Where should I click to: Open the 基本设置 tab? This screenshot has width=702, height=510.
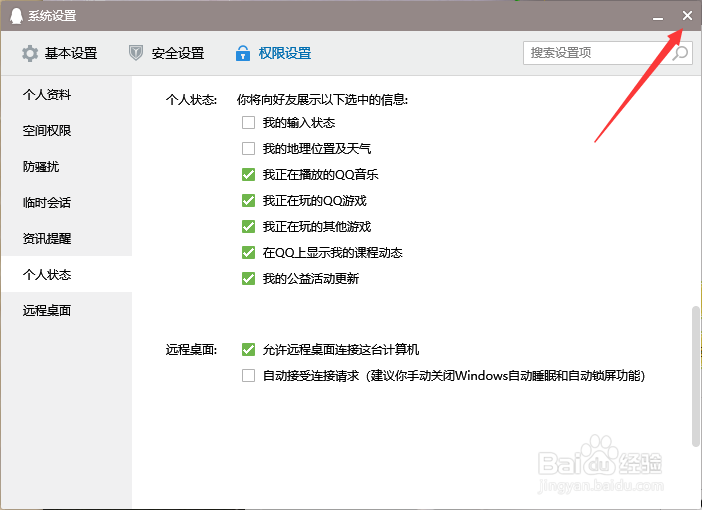click(60, 53)
